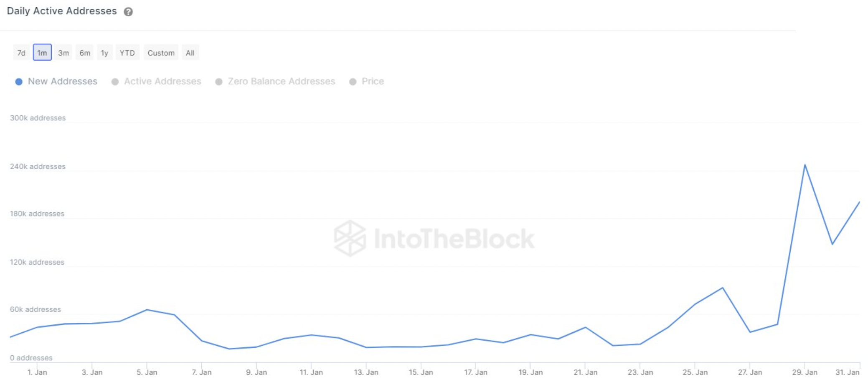Select the 1m time range
The height and width of the screenshot is (385, 868).
(x=42, y=53)
